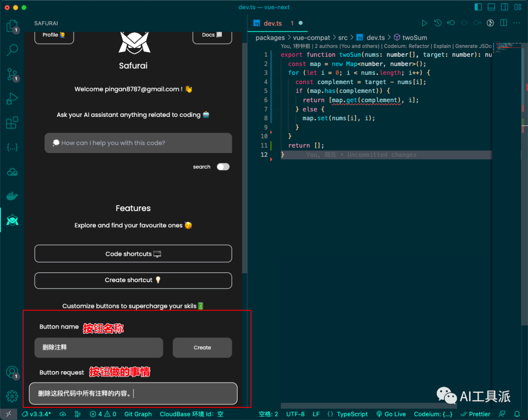Image resolution: width=528 pixels, height=420 pixels.
Task: Toggle Go Live server in status bar
Action: (x=391, y=414)
